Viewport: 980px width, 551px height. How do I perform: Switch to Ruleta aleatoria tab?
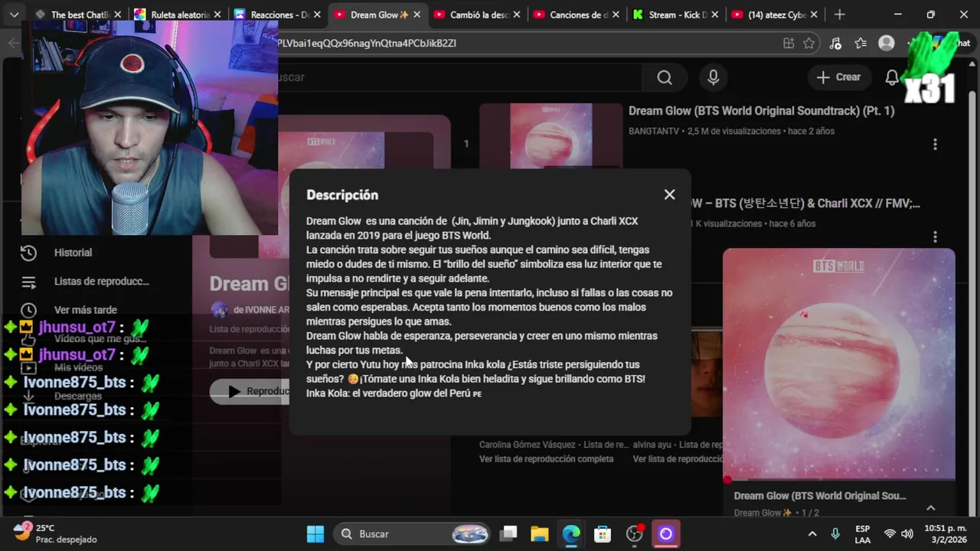[x=177, y=15]
